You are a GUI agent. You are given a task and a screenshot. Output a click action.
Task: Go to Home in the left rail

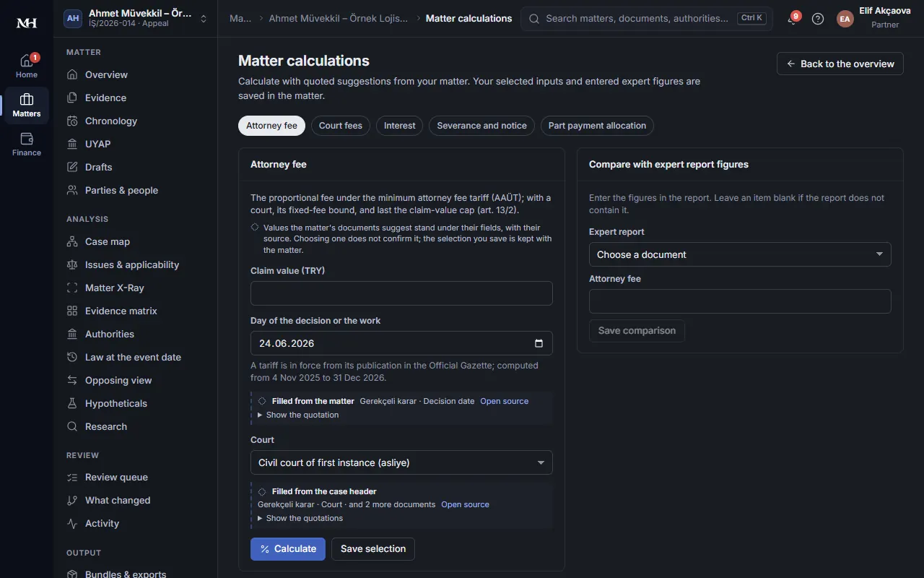[x=27, y=66]
